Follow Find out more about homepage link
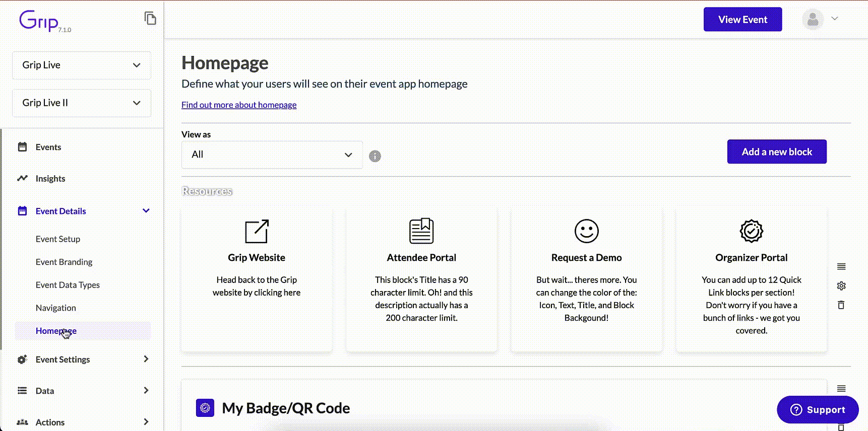The width and height of the screenshot is (868, 431). [239, 105]
